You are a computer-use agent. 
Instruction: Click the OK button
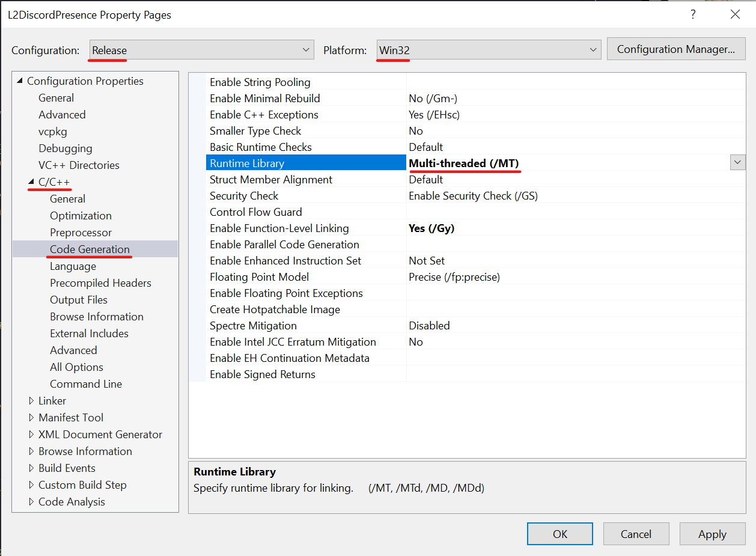(560, 534)
